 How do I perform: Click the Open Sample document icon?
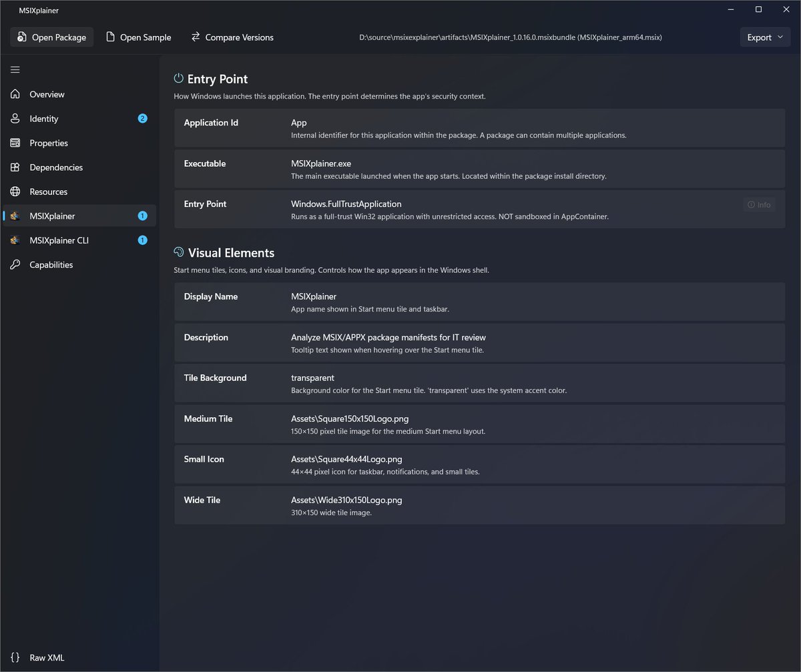point(110,37)
